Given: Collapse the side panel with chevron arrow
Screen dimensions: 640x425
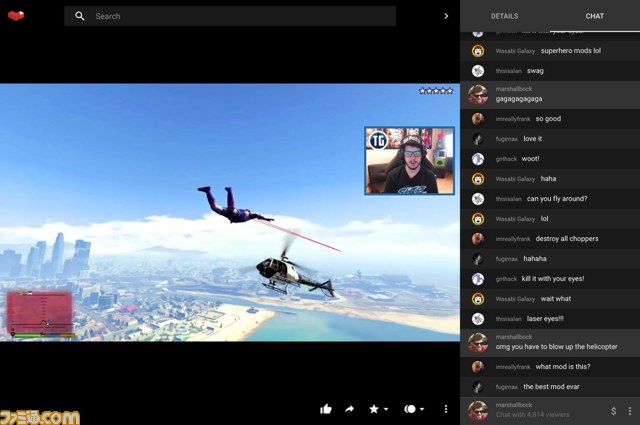Looking at the screenshot, I should tap(446, 16).
